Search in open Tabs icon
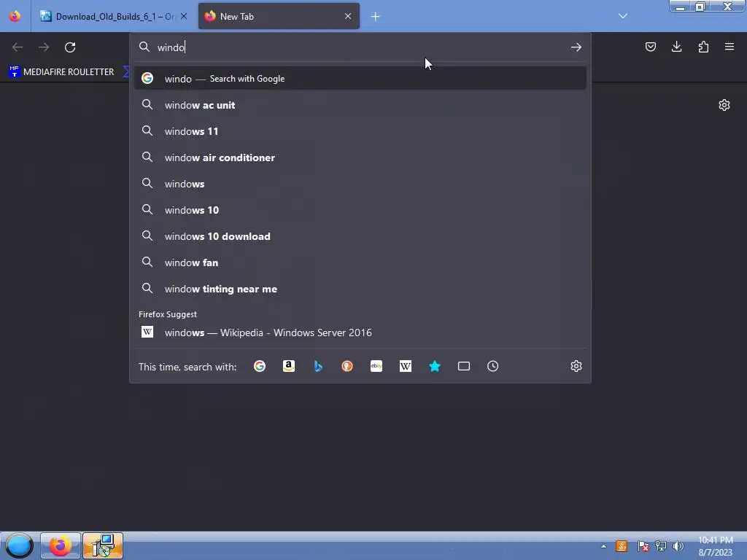Screen dimensions: 747x560 [463, 366]
